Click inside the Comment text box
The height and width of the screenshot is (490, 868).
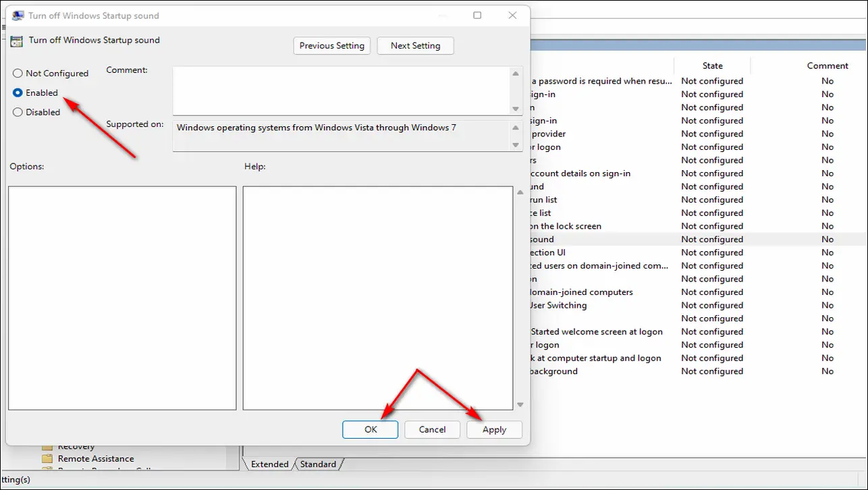point(341,90)
